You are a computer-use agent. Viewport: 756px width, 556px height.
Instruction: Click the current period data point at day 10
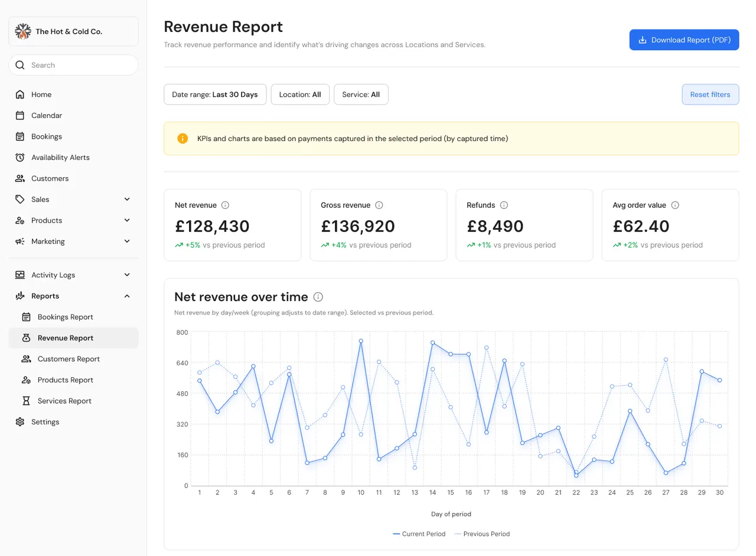360,341
